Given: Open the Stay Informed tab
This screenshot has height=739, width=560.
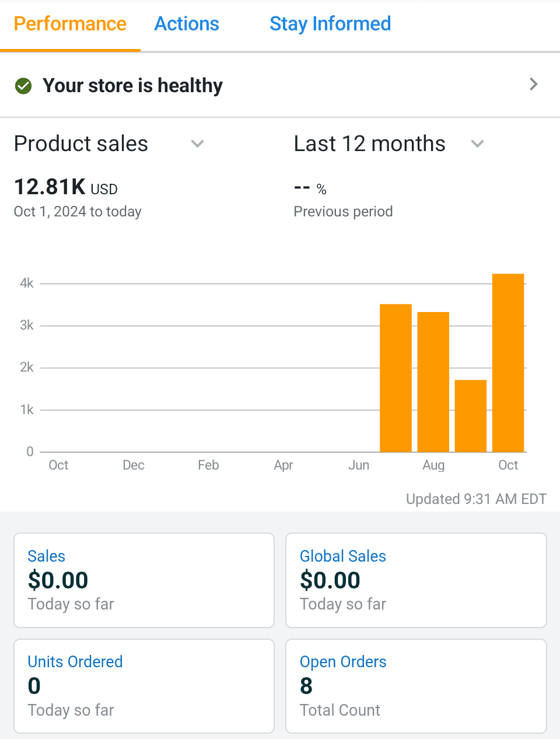Looking at the screenshot, I should [330, 24].
